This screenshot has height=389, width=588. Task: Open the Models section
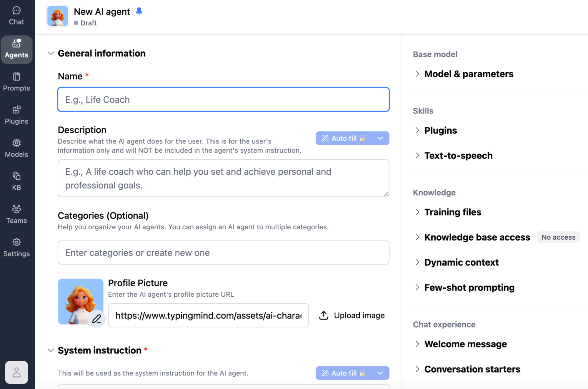coord(16,148)
